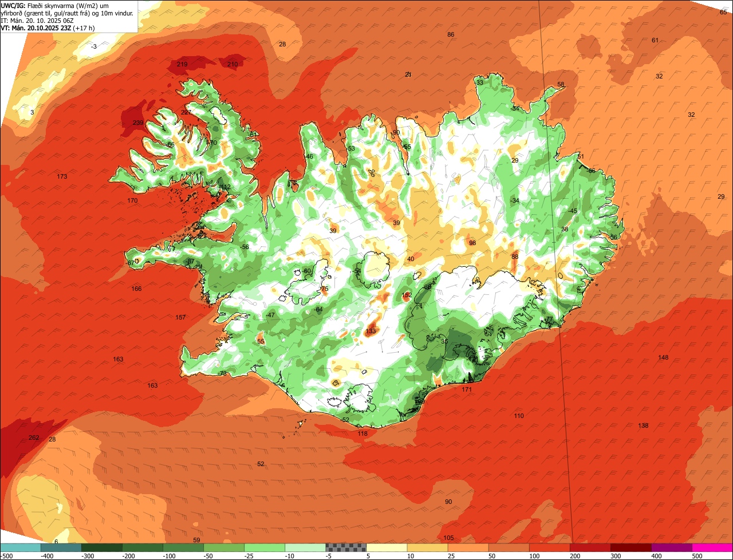733x560 pixels.
Task: Click the legend swatch between 25 and 50
Action: point(468,547)
